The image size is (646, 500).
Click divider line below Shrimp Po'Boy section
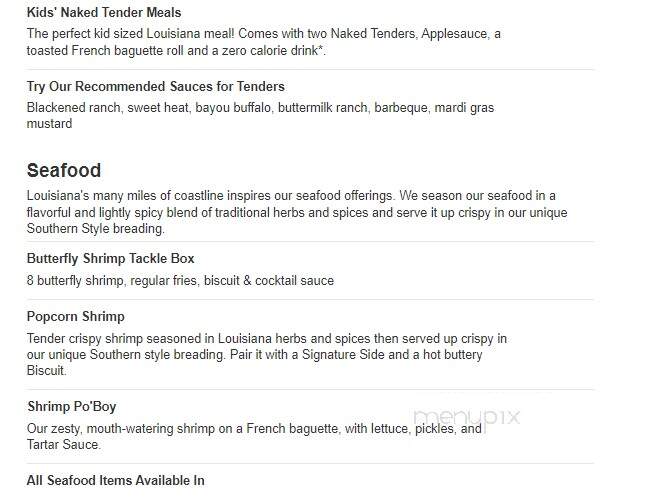(311, 463)
